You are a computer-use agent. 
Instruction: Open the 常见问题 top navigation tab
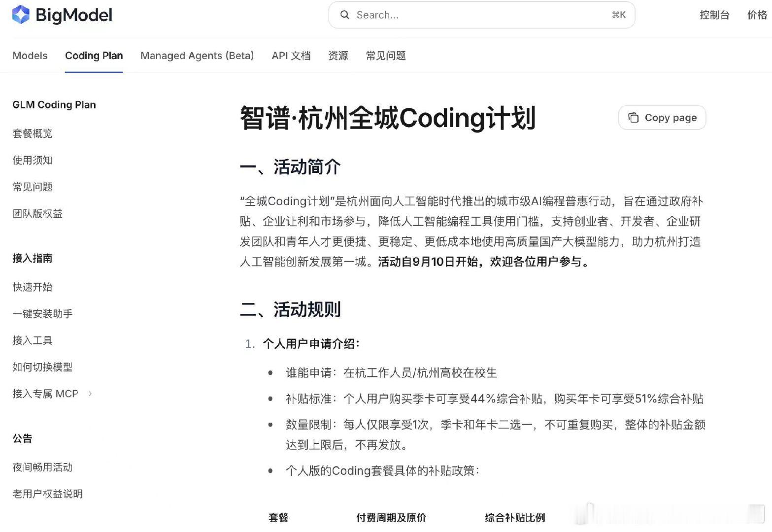[386, 56]
